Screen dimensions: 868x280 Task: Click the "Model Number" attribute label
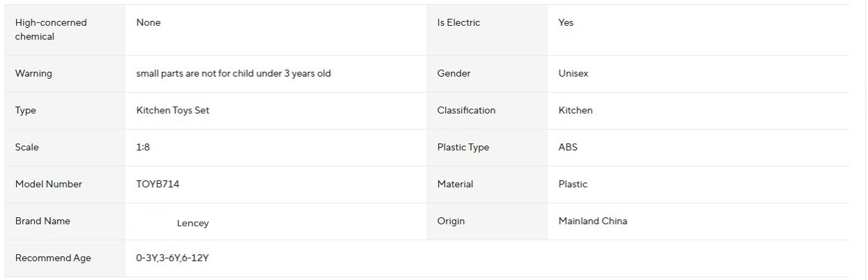[49, 185]
